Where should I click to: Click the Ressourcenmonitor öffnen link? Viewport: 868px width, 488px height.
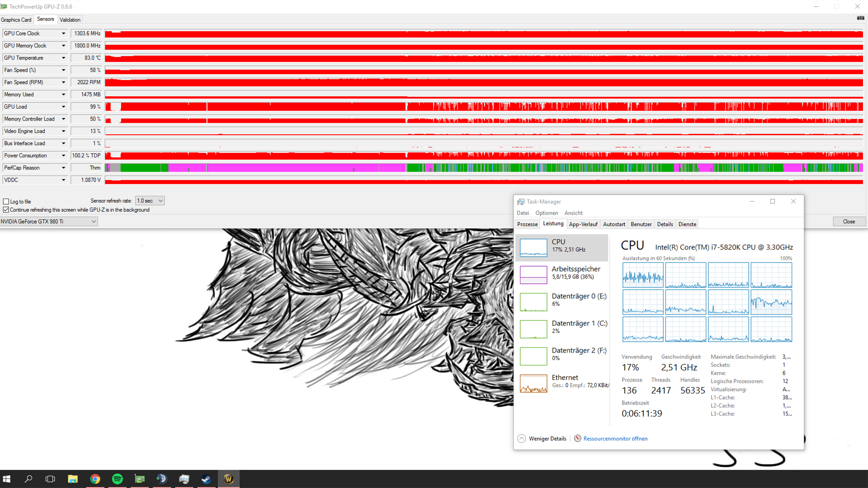[x=615, y=438]
